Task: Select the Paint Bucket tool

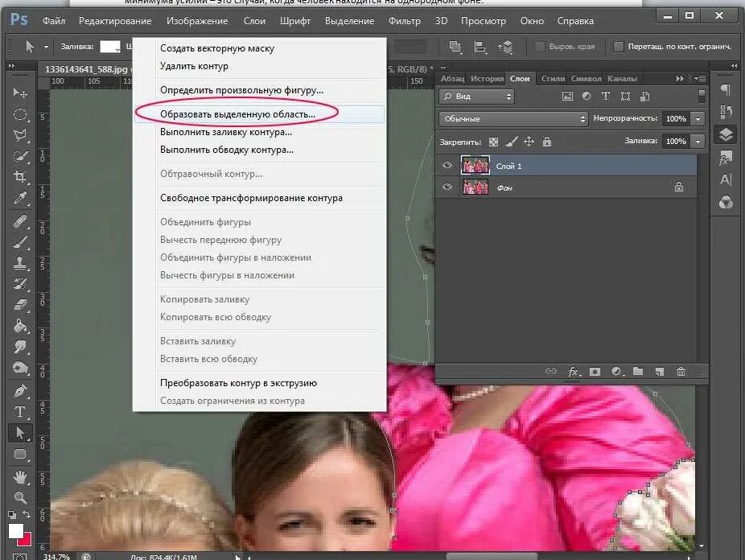Action: click(20, 326)
